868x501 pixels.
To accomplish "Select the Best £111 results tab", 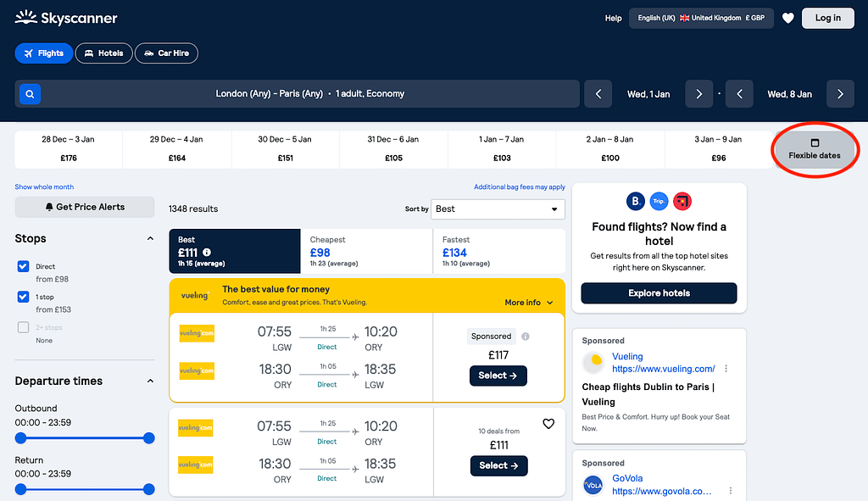I will point(235,251).
